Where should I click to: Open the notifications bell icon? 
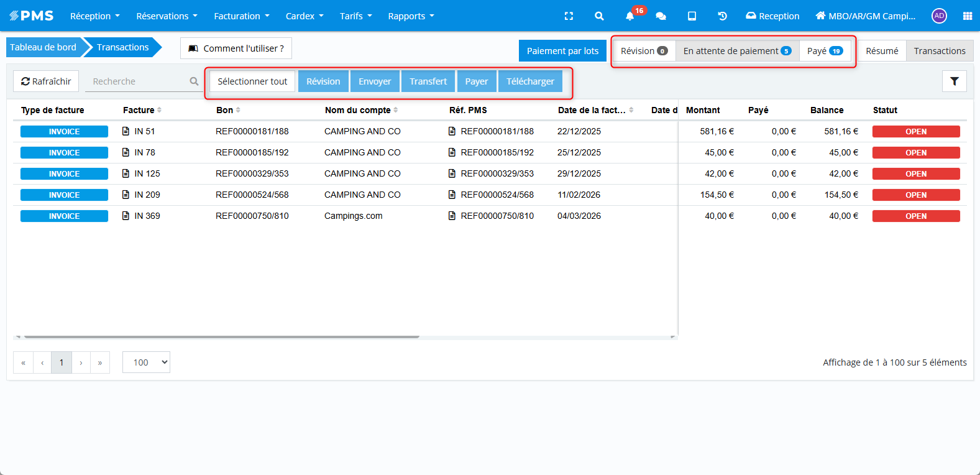pos(630,16)
